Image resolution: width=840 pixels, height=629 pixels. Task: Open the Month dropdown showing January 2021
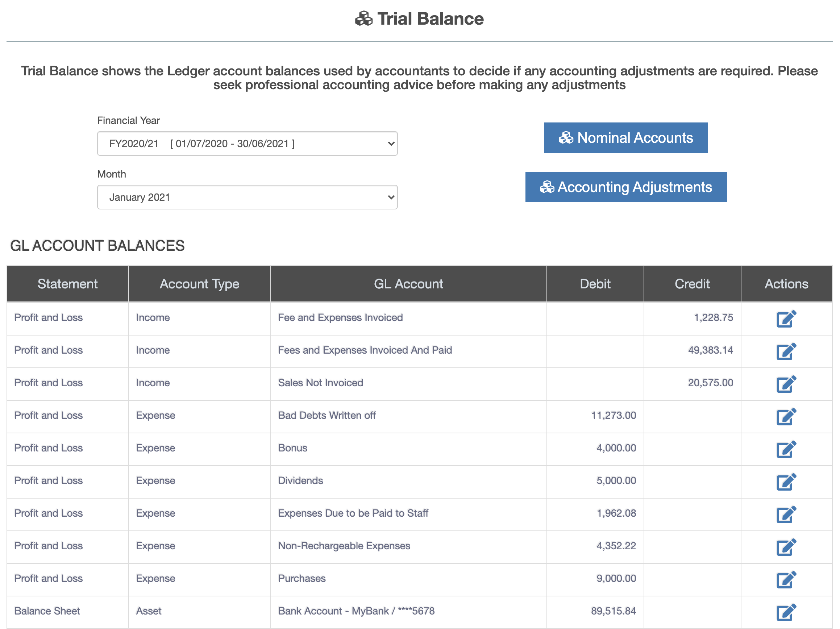[247, 197]
